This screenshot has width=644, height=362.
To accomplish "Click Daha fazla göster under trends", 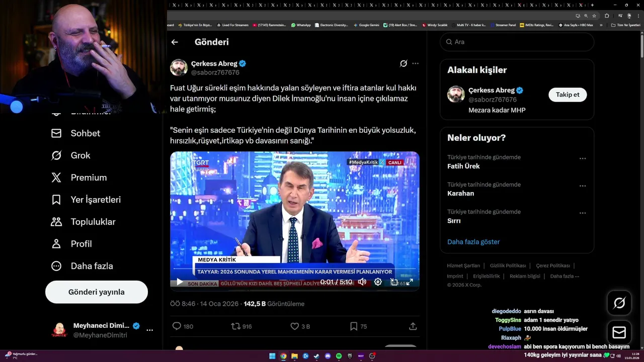I will pyautogui.click(x=473, y=242).
